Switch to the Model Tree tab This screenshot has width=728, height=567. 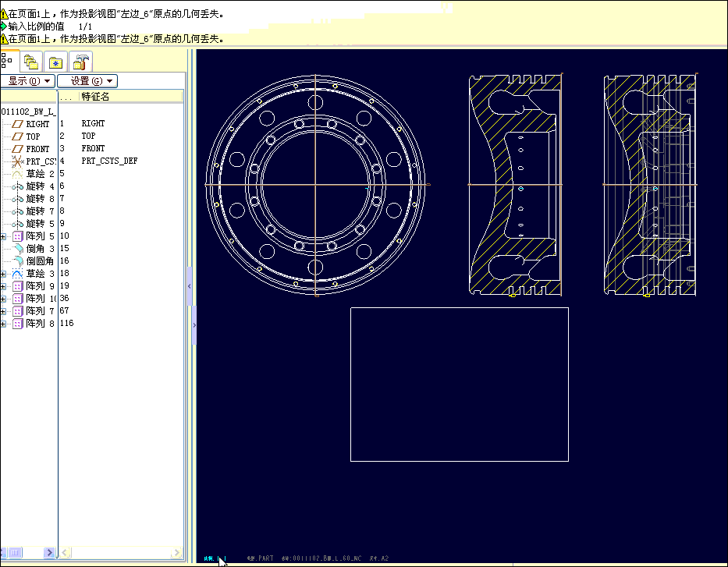click(9, 62)
